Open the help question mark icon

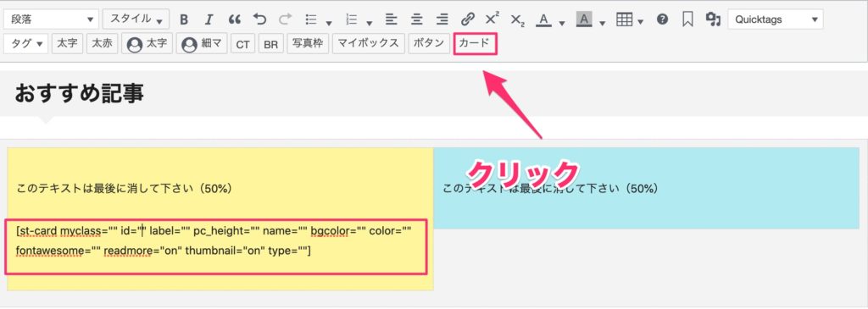click(x=663, y=20)
